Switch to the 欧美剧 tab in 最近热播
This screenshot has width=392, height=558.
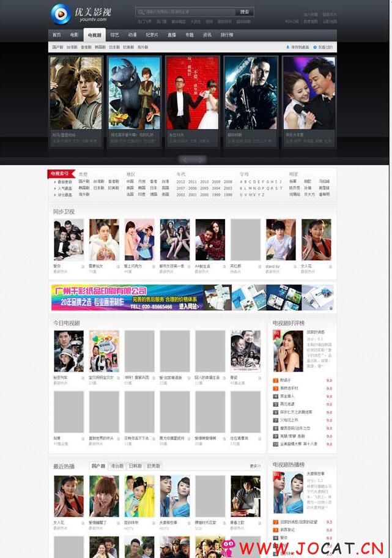(153, 466)
